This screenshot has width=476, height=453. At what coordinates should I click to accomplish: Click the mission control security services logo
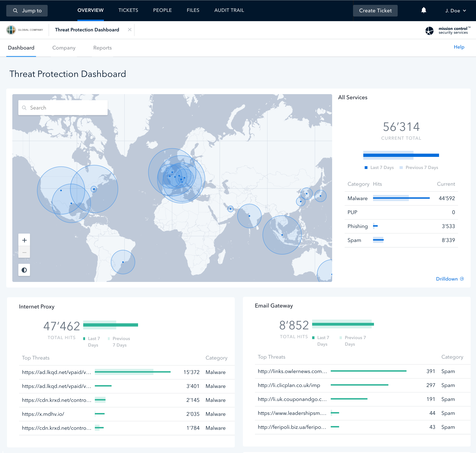click(x=447, y=30)
